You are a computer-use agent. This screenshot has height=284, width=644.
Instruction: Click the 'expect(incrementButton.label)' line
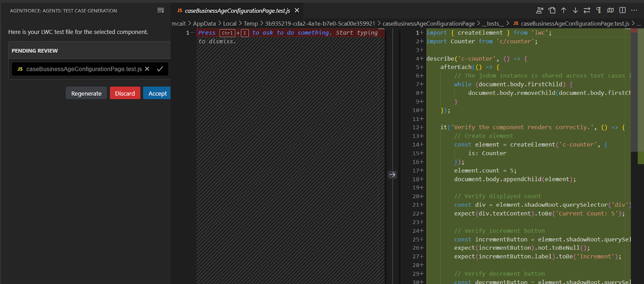point(538,257)
